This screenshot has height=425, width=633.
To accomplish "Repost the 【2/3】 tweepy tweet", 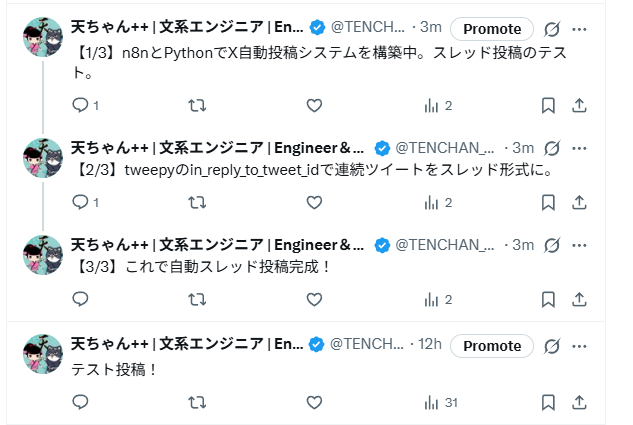I will (197, 202).
